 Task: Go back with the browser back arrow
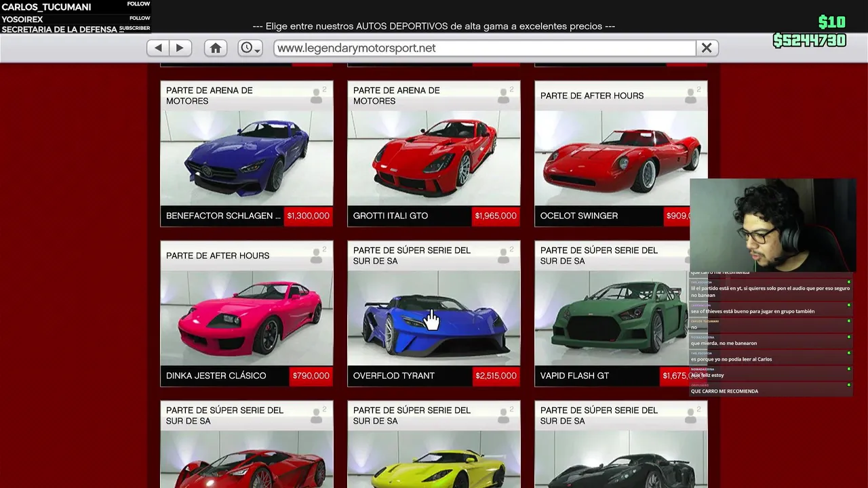point(158,48)
